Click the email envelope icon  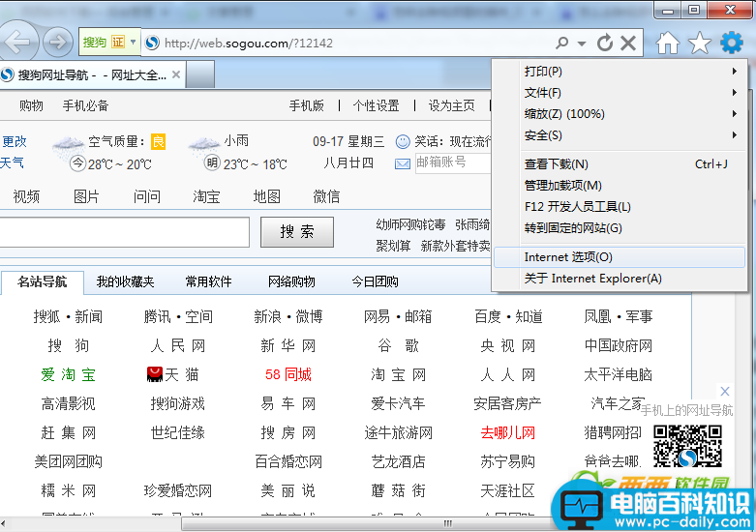[x=403, y=163]
